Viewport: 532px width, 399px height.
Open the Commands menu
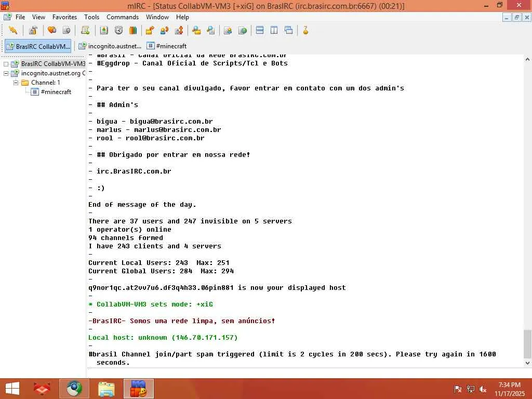[123, 17]
